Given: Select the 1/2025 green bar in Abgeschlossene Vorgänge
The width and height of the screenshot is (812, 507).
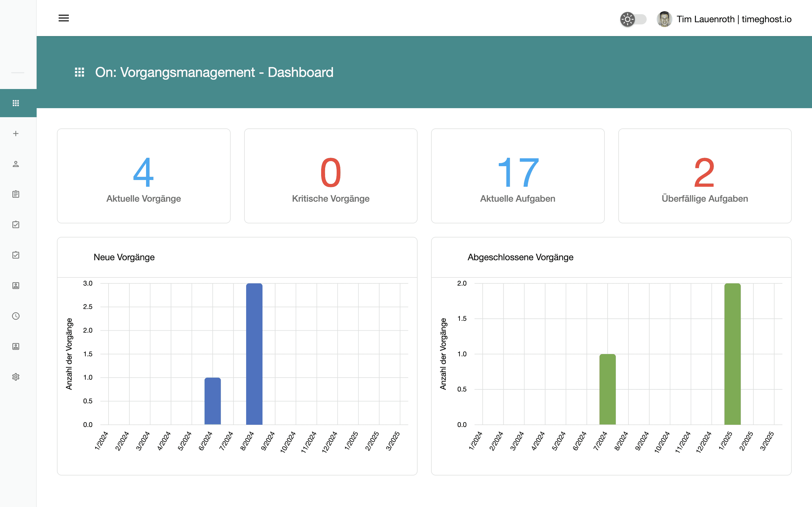Looking at the screenshot, I should [x=732, y=354].
